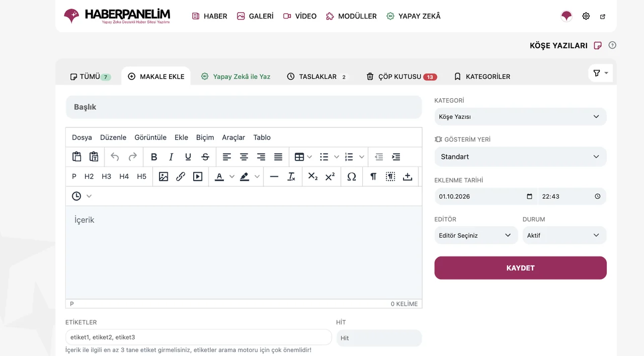
Task: Click the etiketler tags input field
Action: pos(199,337)
